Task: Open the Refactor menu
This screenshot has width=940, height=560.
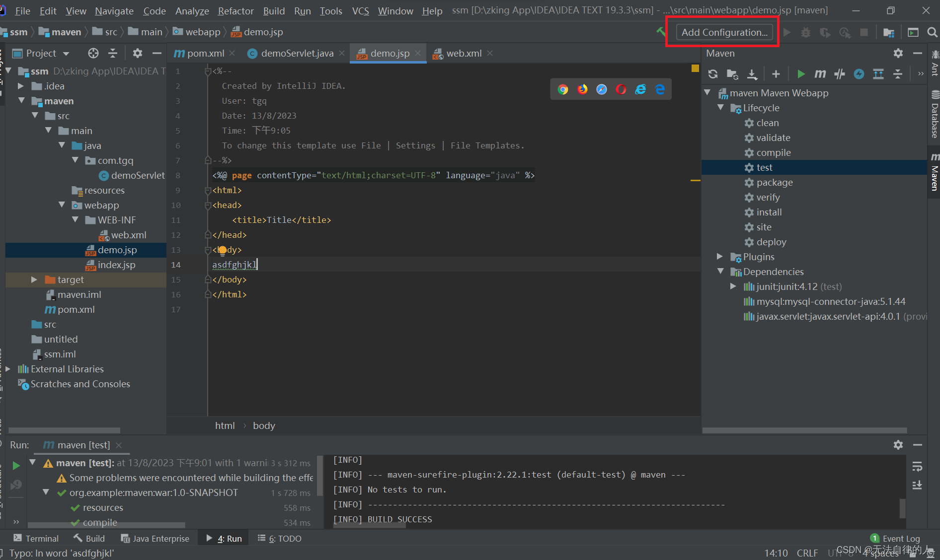Action: click(235, 10)
